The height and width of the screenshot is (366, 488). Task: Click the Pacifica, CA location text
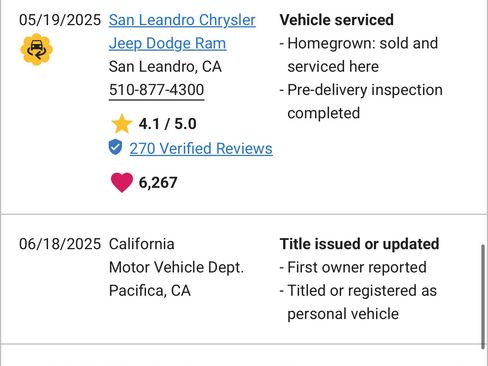pos(150,291)
